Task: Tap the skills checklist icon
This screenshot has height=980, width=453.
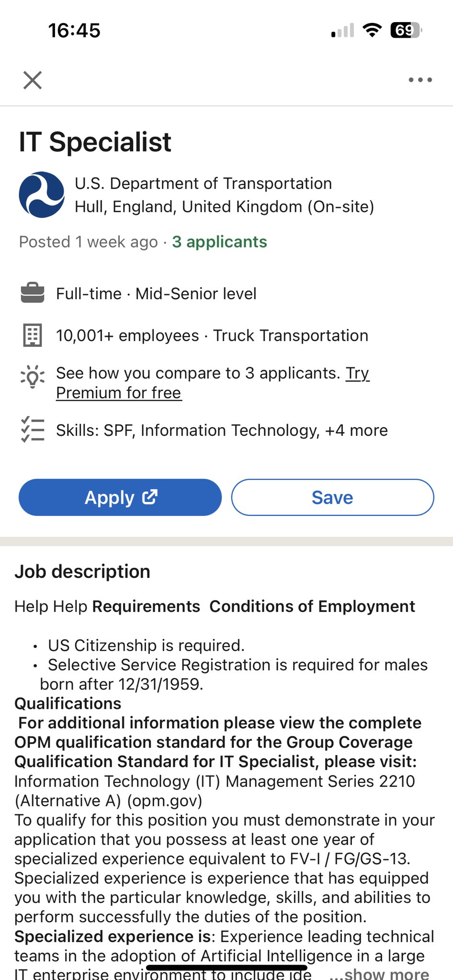Action: pos(33,429)
